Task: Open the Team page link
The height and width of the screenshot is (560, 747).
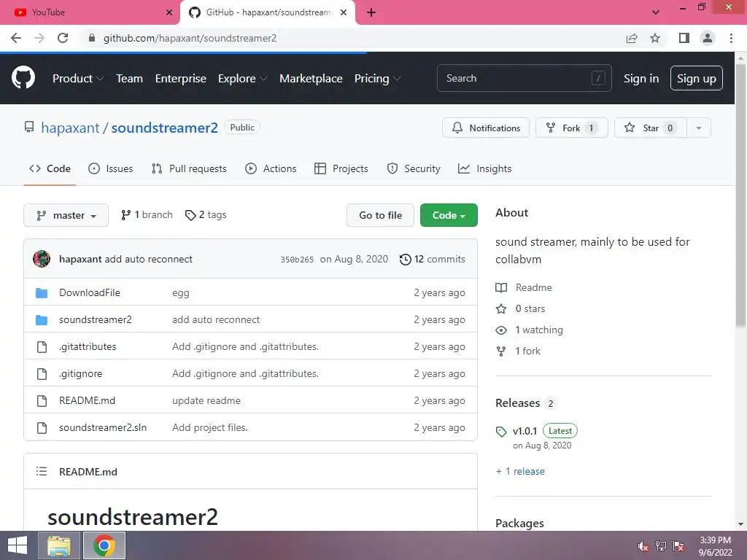Action: (130, 79)
